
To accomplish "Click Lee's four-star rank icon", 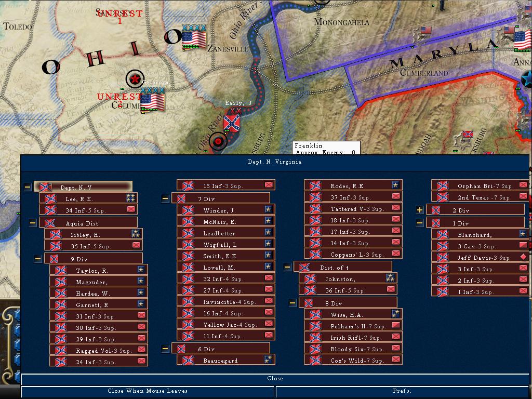I will (x=130, y=198).
